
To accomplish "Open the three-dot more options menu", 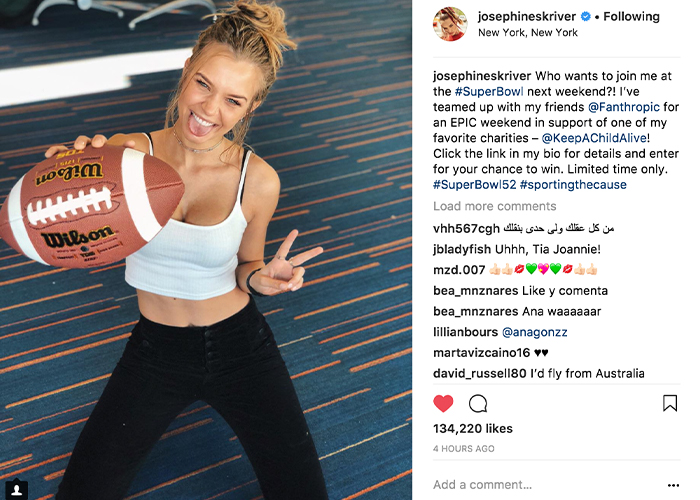I will point(673,485).
